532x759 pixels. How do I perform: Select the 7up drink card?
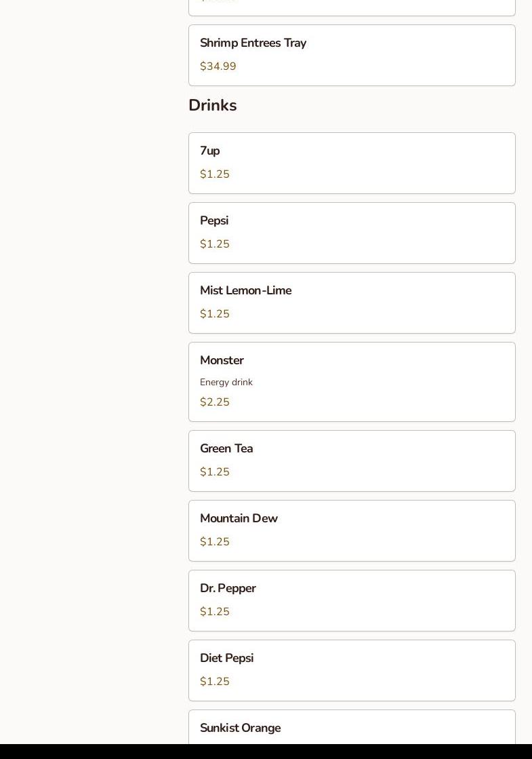[x=351, y=163]
